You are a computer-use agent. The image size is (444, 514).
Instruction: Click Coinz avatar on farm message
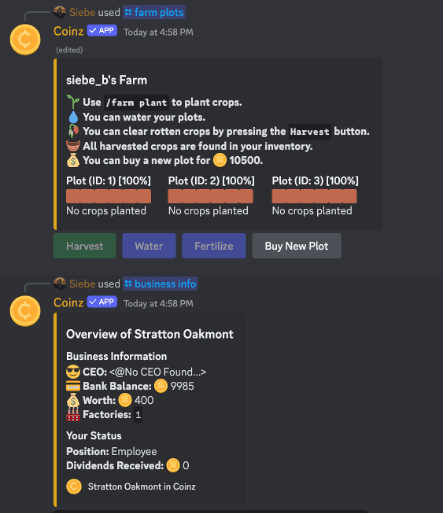click(25, 40)
